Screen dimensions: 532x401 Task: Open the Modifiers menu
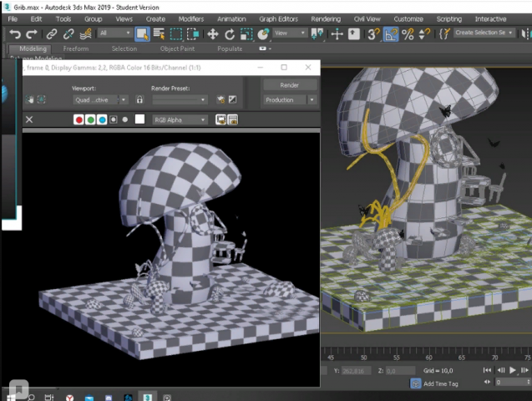coord(191,19)
